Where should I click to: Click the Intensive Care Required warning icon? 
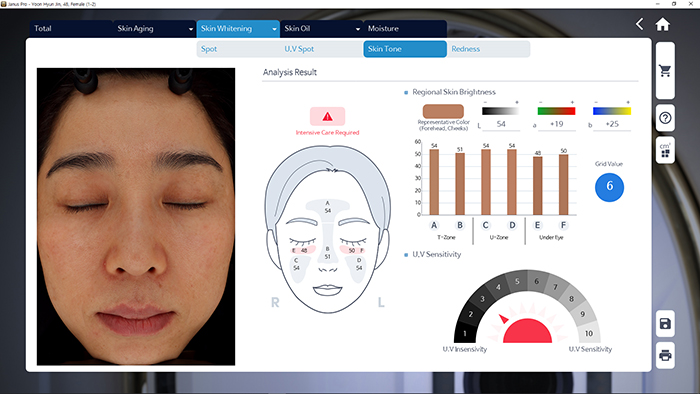pyautogui.click(x=327, y=116)
